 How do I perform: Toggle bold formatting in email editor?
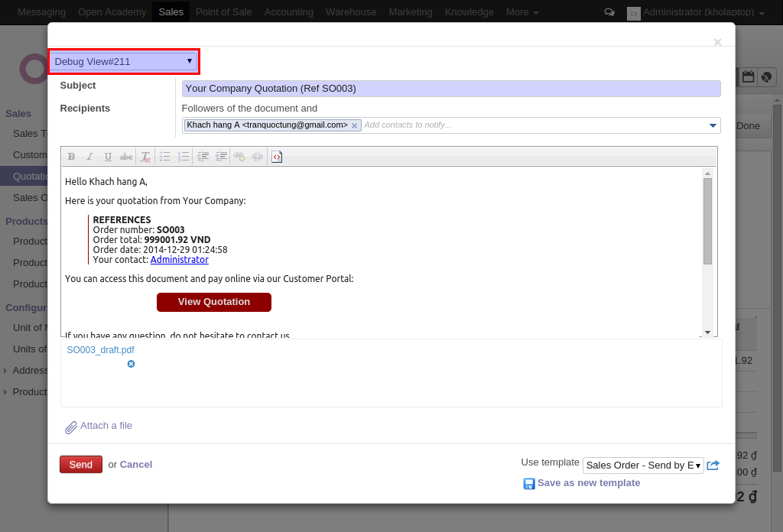[71, 157]
